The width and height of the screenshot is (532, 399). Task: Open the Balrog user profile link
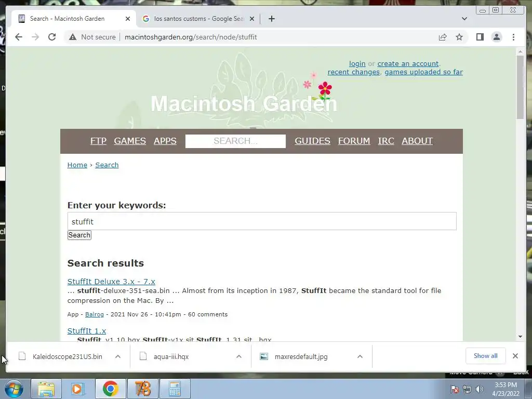[95, 314]
